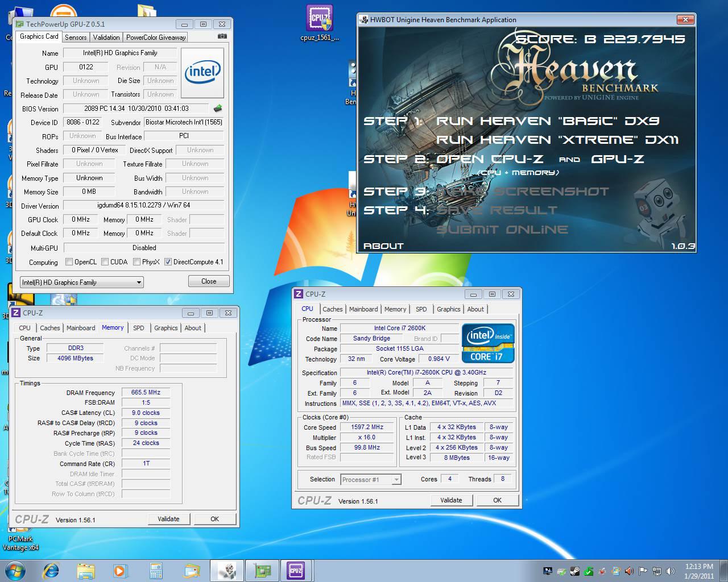The height and width of the screenshot is (582, 728).
Task: Click the ABOUT link in HWBOT Heaven
Action: [383, 246]
